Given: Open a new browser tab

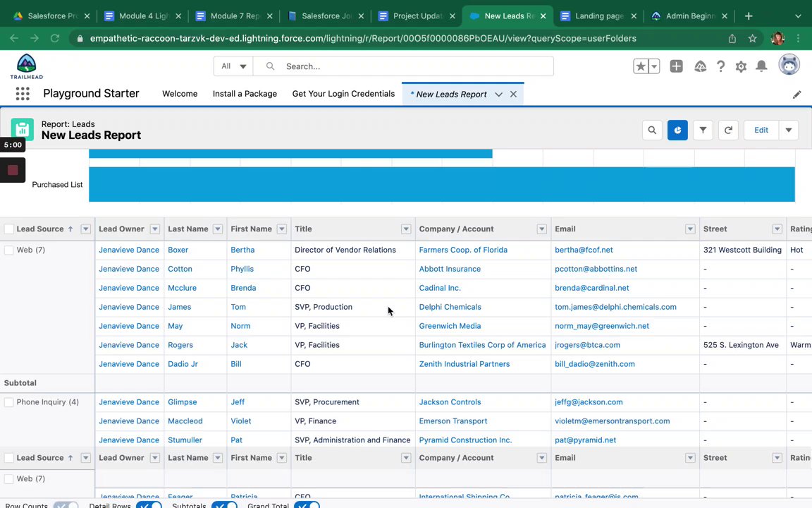Looking at the screenshot, I should [x=749, y=16].
